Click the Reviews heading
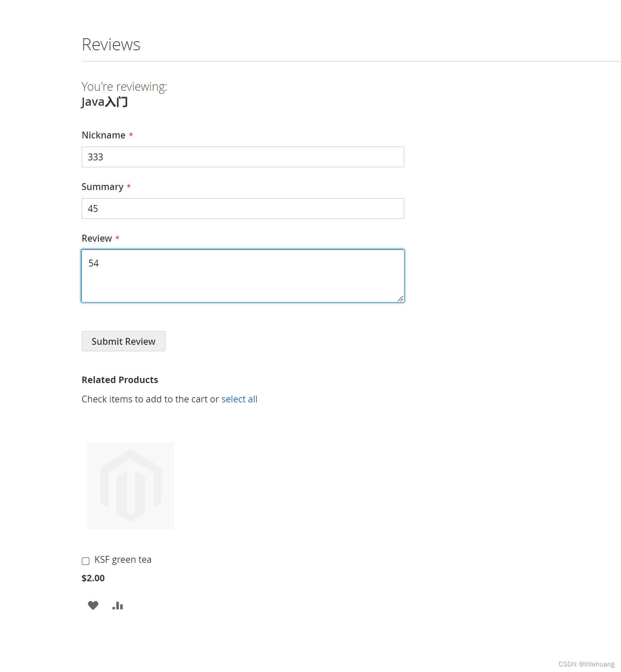Screen dimensions: 621x672 [111, 44]
